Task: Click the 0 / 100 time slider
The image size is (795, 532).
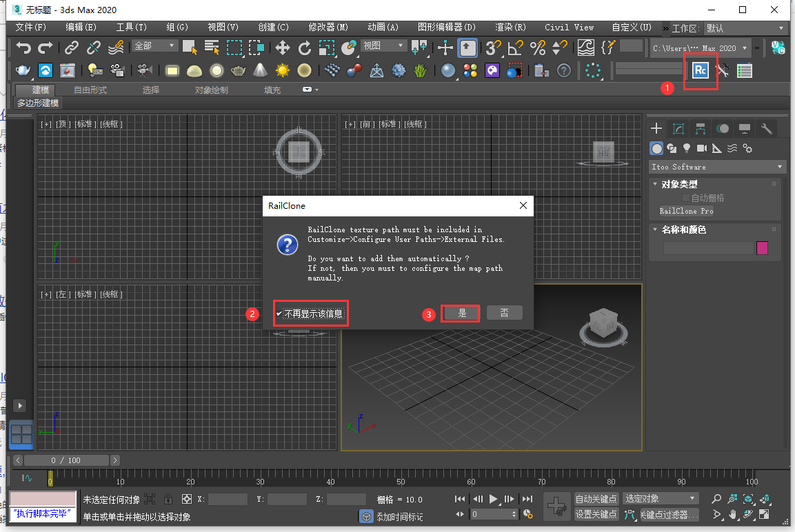Action: coord(66,460)
